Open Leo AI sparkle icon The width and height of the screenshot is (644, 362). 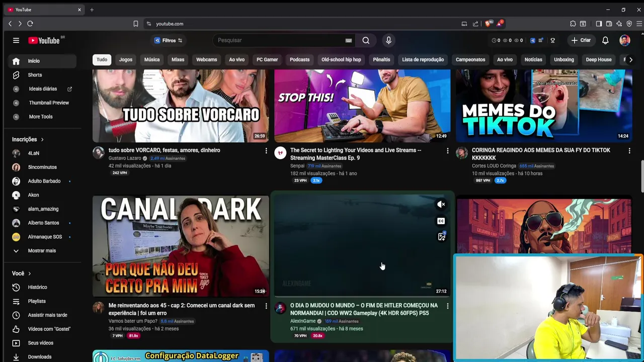(x=619, y=24)
